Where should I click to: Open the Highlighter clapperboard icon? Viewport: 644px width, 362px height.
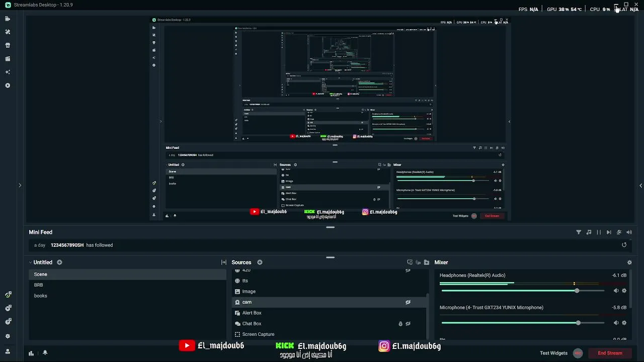point(8,59)
